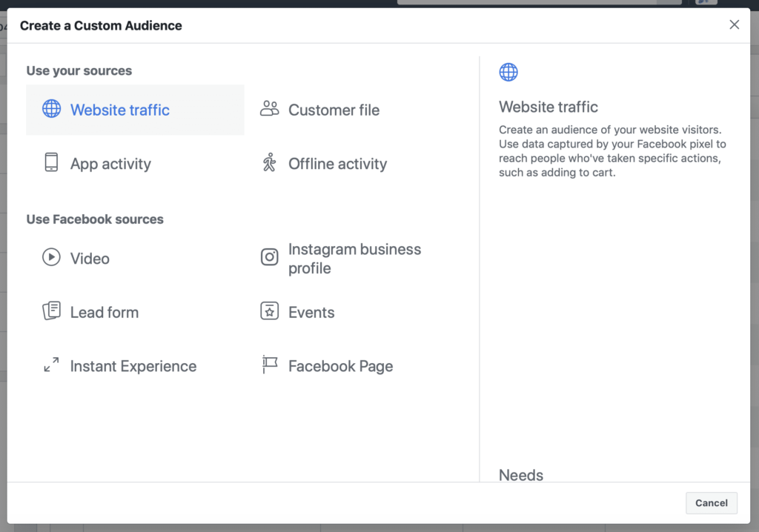
Task: Select the Facebook Page label
Action: [340, 366]
